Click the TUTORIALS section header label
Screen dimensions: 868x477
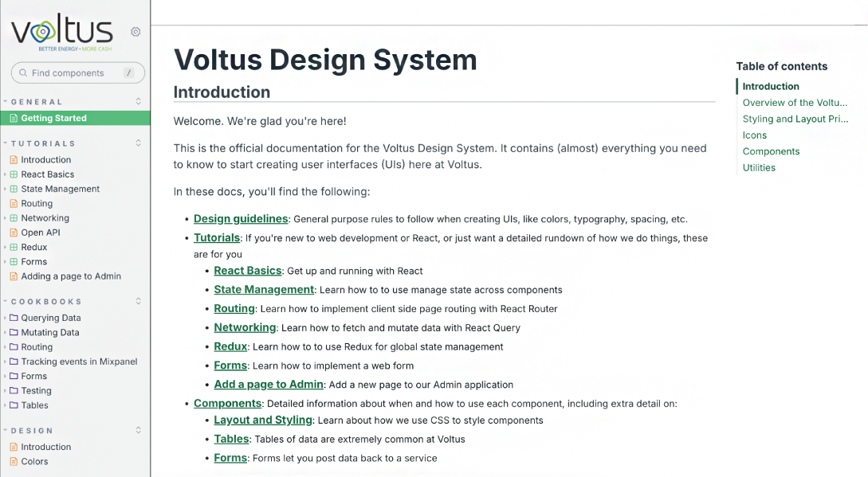(43, 143)
